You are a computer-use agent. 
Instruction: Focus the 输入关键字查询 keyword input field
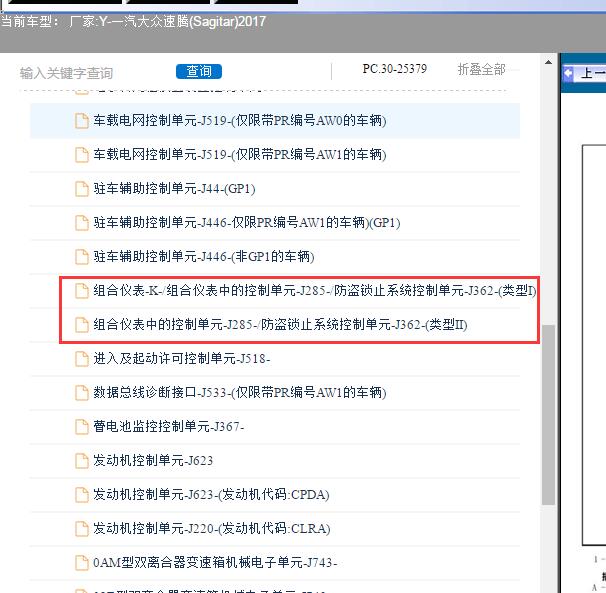pyautogui.click(x=66, y=73)
